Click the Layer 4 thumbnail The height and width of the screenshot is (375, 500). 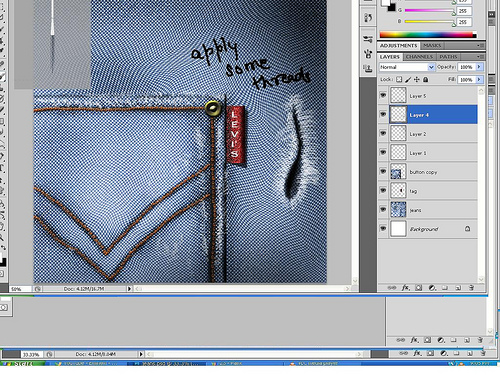tap(398, 114)
